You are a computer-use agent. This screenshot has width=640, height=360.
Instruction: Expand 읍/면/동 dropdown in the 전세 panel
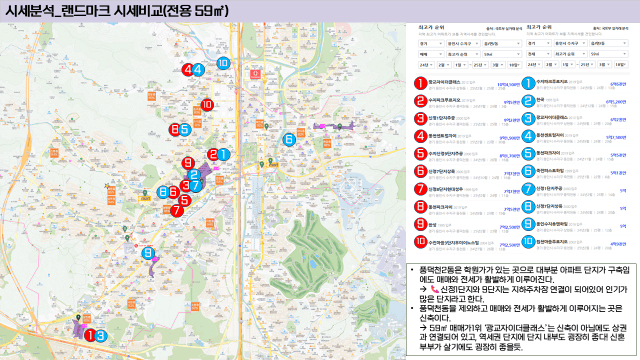pos(608,43)
